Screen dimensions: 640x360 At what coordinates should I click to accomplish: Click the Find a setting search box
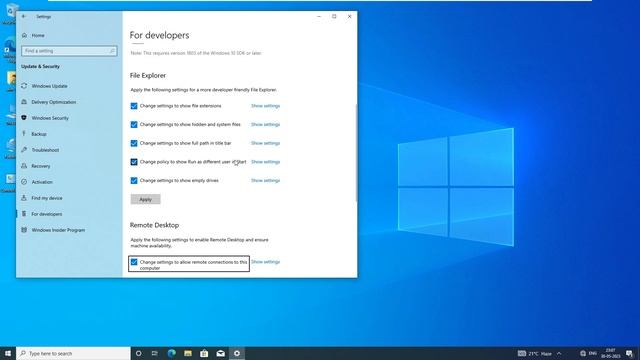[x=69, y=51]
